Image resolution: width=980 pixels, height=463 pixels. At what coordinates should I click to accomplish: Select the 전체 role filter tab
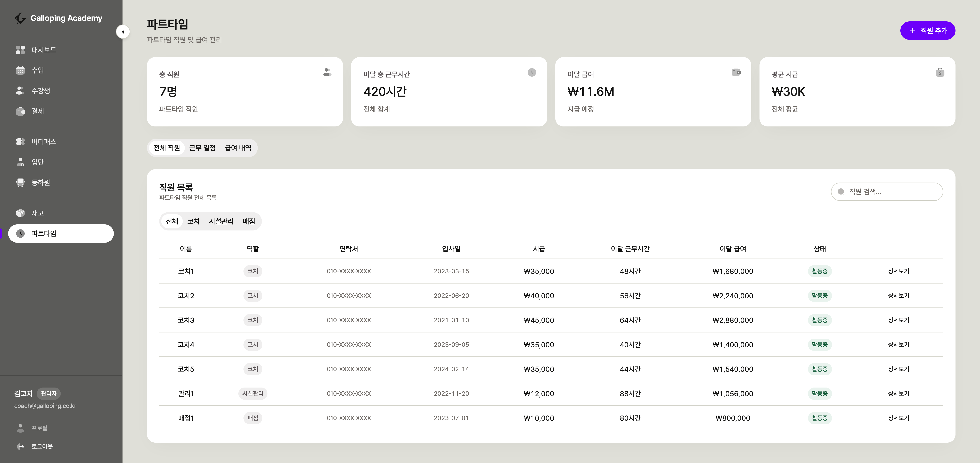click(x=172, y=221)
